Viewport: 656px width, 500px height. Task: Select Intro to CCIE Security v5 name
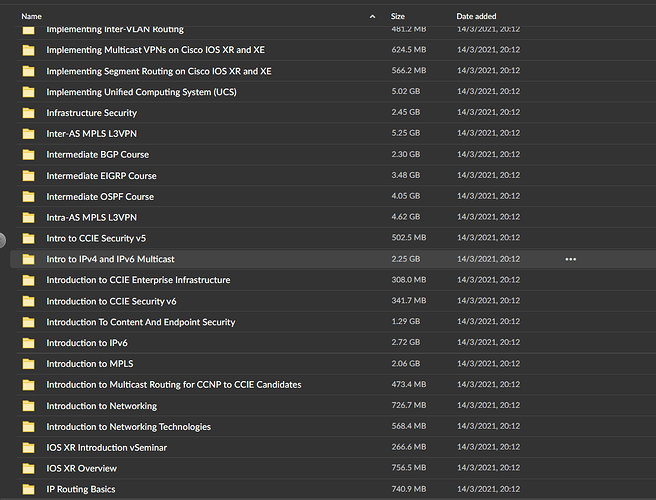96,238
